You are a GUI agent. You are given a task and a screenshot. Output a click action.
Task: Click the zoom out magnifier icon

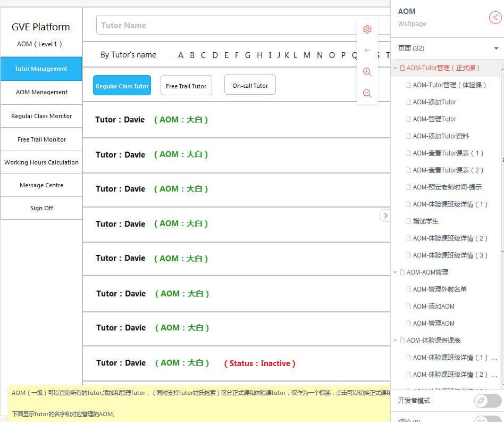coord(367,93)
